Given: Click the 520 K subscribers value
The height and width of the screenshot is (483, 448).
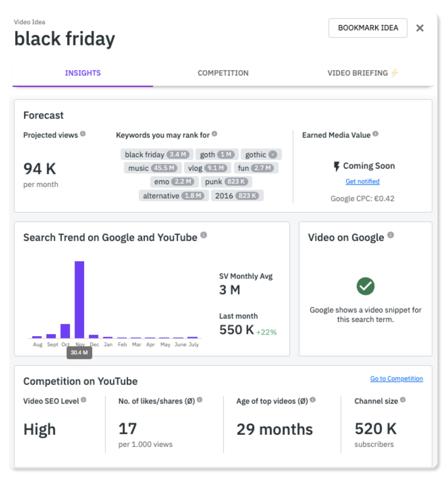Looking at the screenshot, I should pyautogui.click(x=376, y=429).
